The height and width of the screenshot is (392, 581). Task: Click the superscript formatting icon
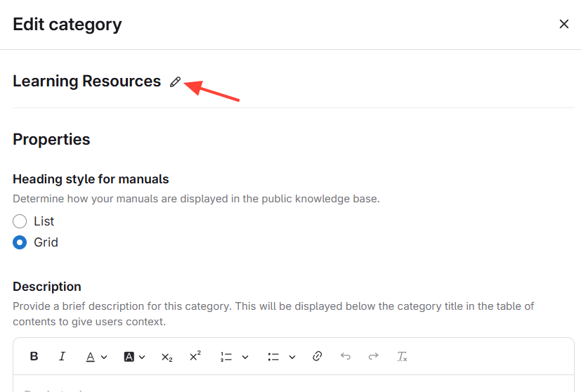pyautogui.click(x=195, y=356)
